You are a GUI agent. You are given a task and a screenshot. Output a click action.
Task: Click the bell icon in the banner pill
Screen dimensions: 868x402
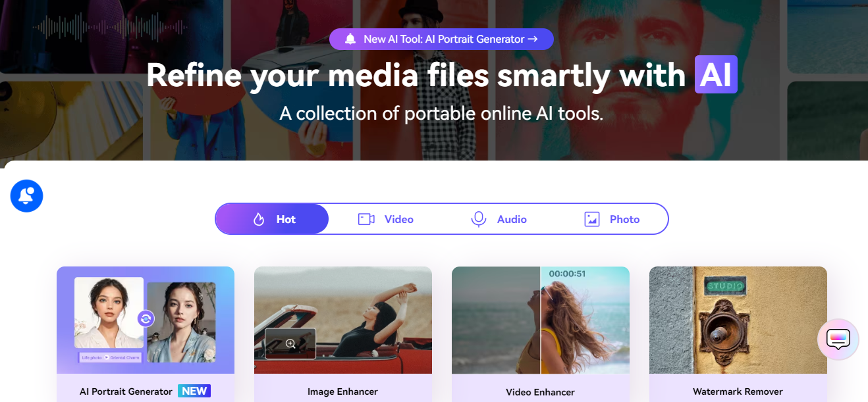click(350, 39)
